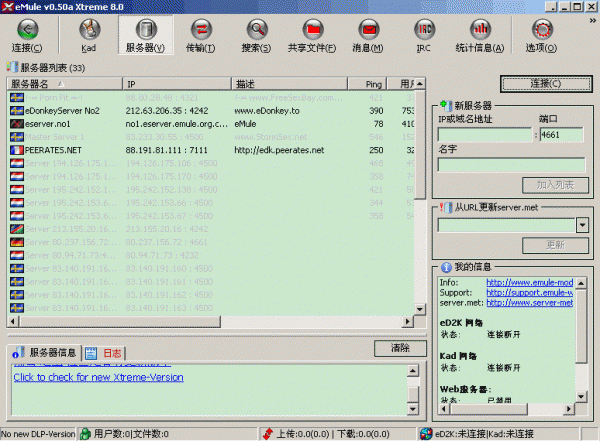This screenshot has height=441, width=600.
Task: Focus the IP or domain address field
Action: [x=485, y=135]
